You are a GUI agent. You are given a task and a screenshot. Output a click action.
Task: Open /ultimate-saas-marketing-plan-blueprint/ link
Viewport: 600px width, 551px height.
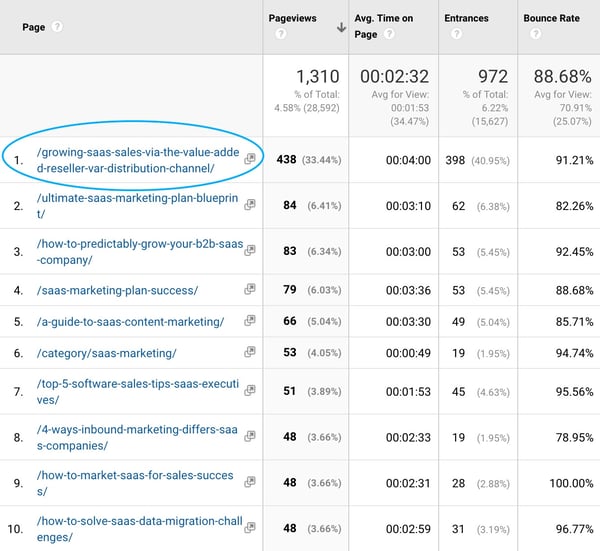coord(137,206)
